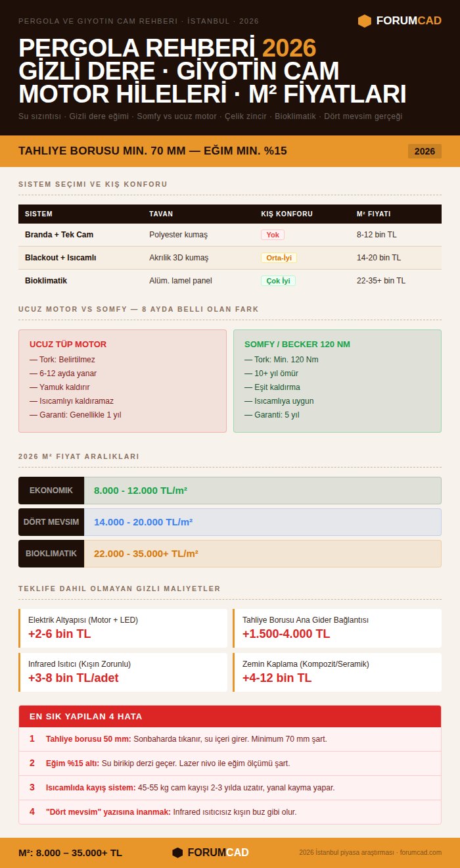The image size is (460, 868).
Task: Click the FORUMCAD wordmark in the footer
Action: [218, 853]
